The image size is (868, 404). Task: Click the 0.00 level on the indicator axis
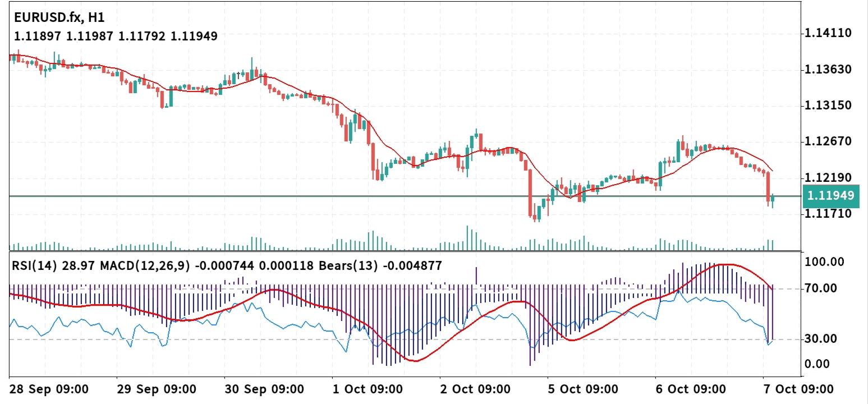(x=817, y=364)
